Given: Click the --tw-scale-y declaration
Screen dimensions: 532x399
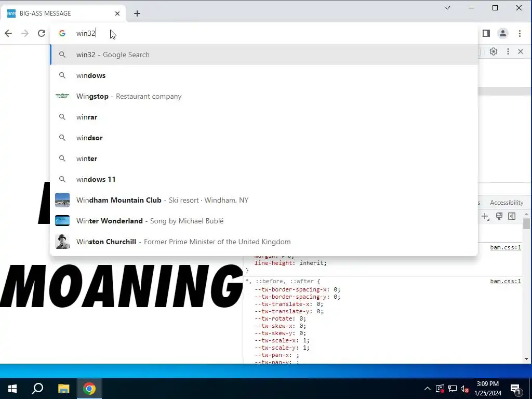Looking at the screenshot, I should (x=282, y=348).
